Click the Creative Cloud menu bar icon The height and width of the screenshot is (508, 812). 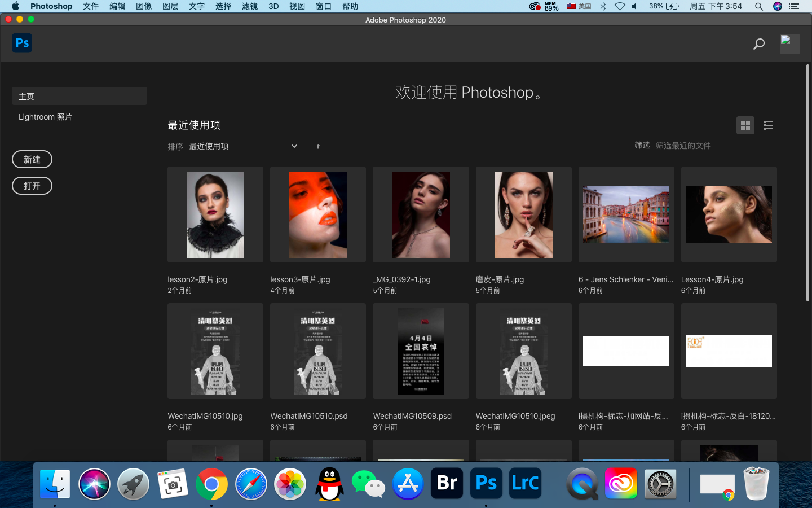(x=535, y=6)
